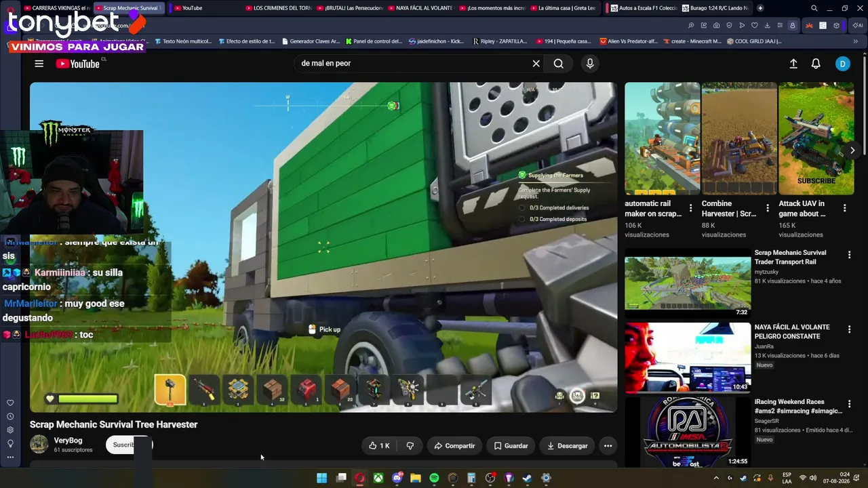Save the video with Guardar
Screen dimensions: 868x488
(511, 446)
